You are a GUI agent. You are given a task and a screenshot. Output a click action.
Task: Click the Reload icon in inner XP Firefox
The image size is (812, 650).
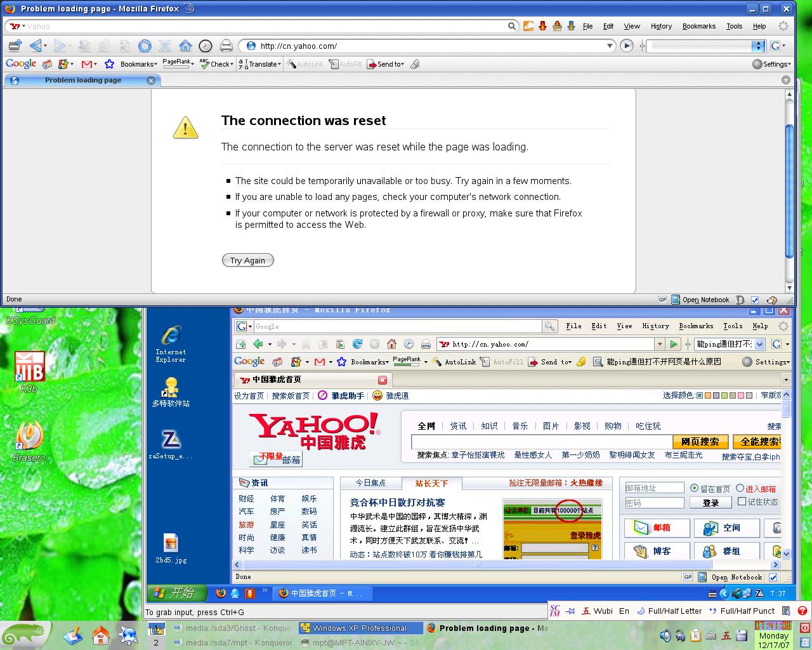357,344
